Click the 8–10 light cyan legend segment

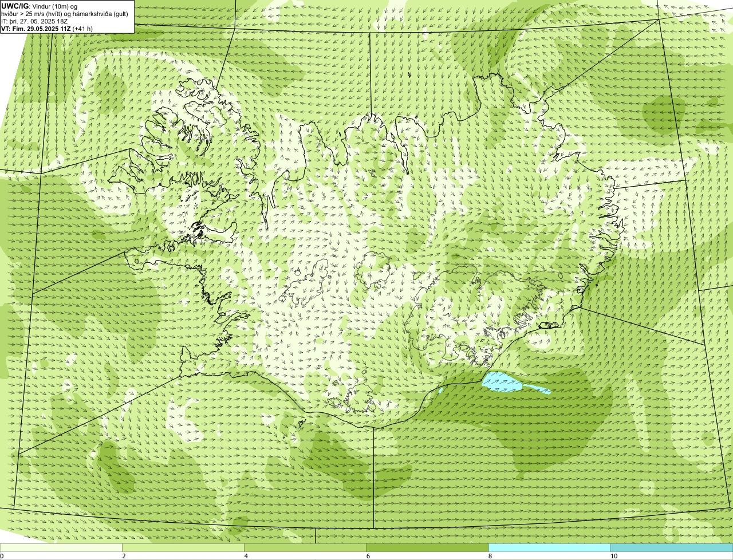click(x=550, y=547)
